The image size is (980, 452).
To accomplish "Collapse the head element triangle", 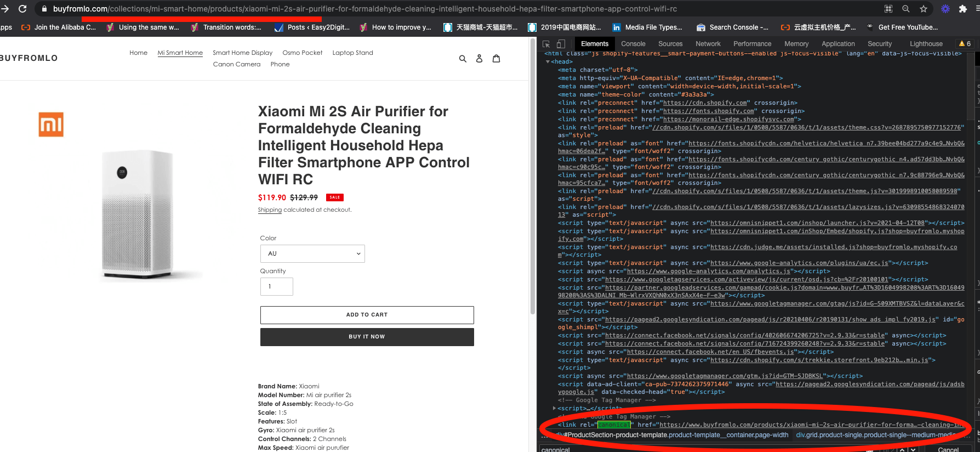I will tap(548, 62).
